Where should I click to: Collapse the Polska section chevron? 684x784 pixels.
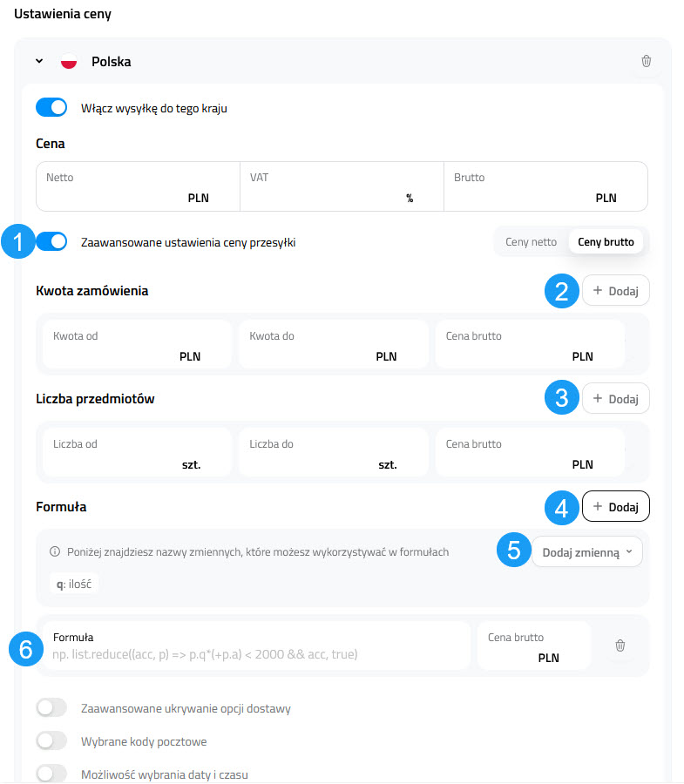pos(39,61)
